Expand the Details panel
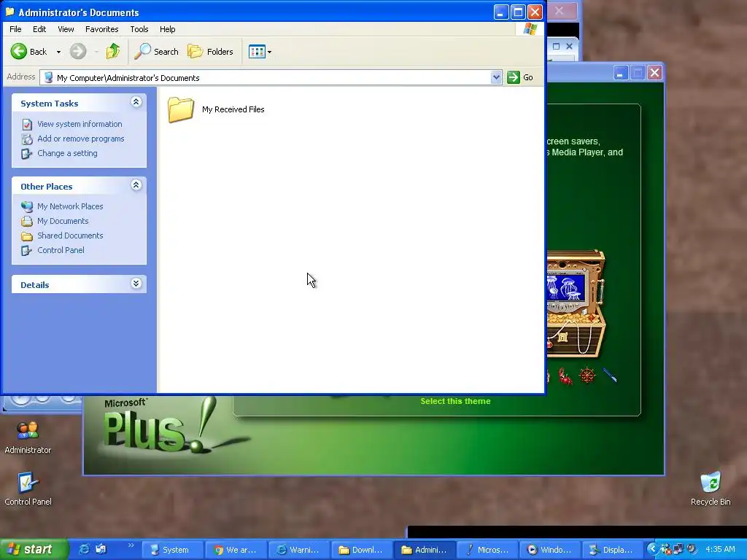Image resolution: width=747 pixels, height=560 pixels. pos(136,284)
